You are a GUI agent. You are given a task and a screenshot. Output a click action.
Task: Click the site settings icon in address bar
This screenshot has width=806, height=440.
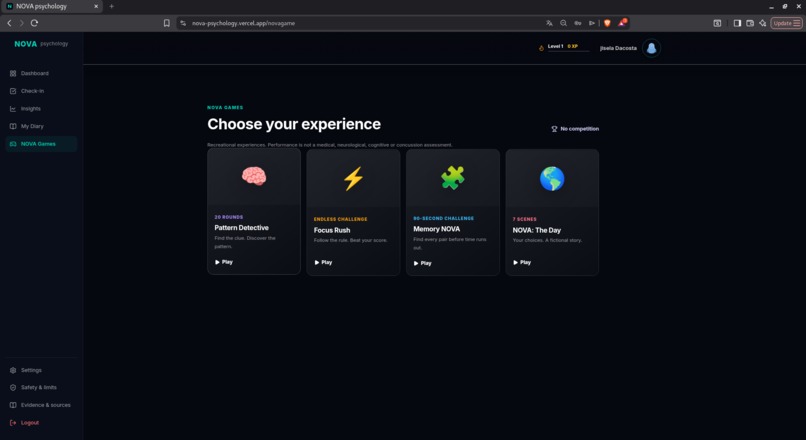[183, 23]
